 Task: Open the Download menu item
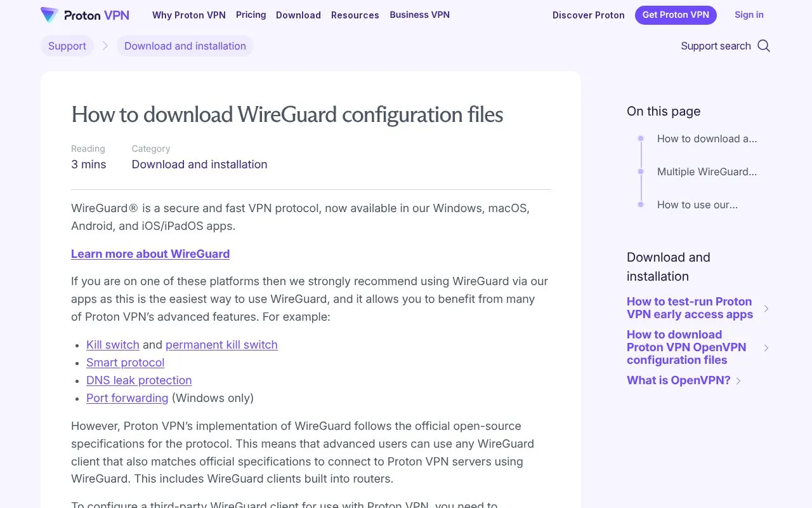point(298,15)
